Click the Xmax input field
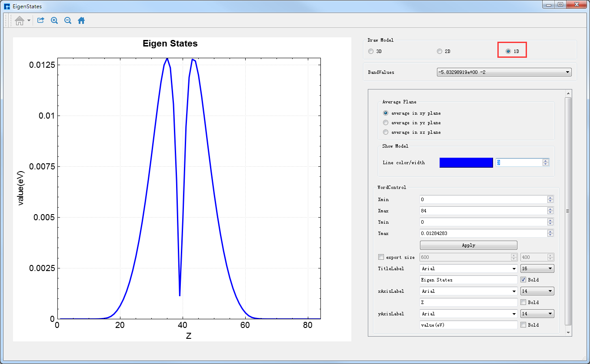The image size is (590, 364). pyautogui.click(x=483, y=211)
